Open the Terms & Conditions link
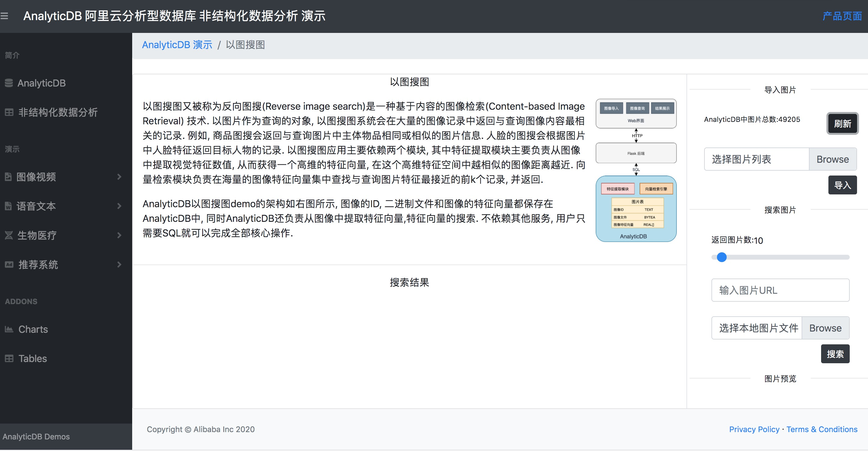The height and width of the screenshot is (451, 868). pos(822,429)
